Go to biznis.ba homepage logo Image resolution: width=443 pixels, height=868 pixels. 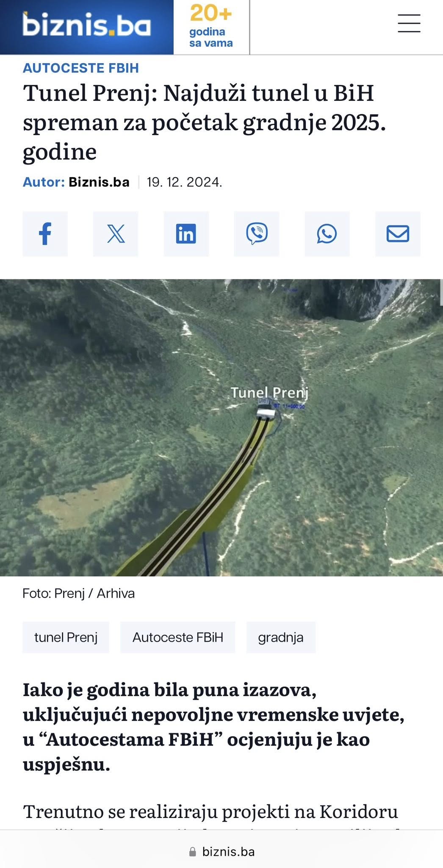click(x=86, y=26)
